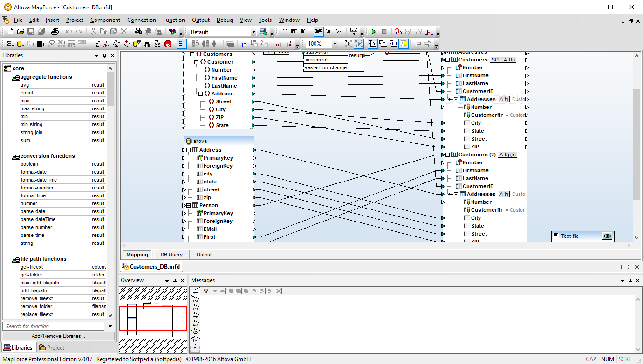Screen dimensions: 643x364
Task: Toggle JAVA as selected language
Action: click(319, 32)
